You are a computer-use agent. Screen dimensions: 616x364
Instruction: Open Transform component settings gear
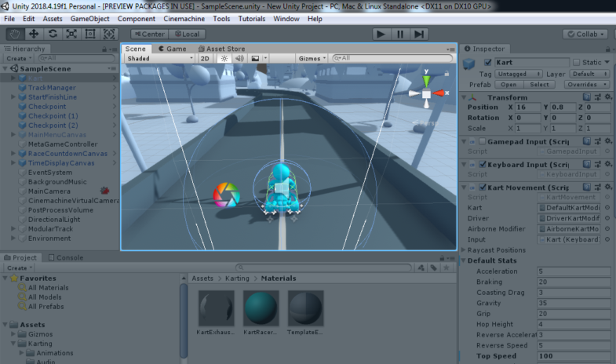tap(607, 97)
